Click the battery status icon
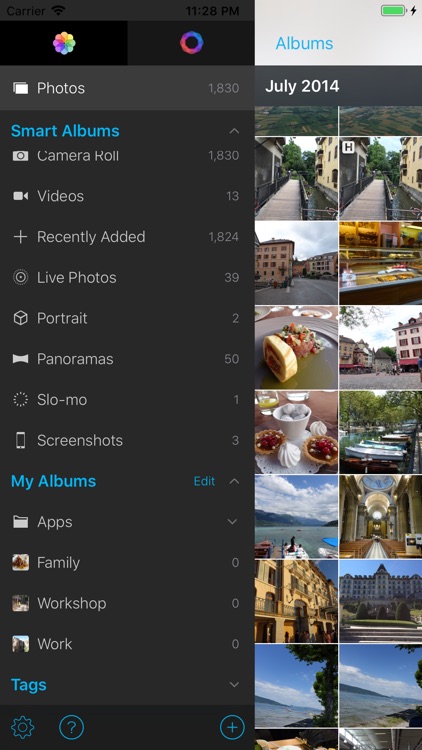This screenshot has height=750, width=422. pos(394,11)
